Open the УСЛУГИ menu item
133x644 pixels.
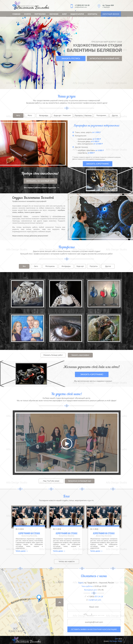(x=27, y=14)
